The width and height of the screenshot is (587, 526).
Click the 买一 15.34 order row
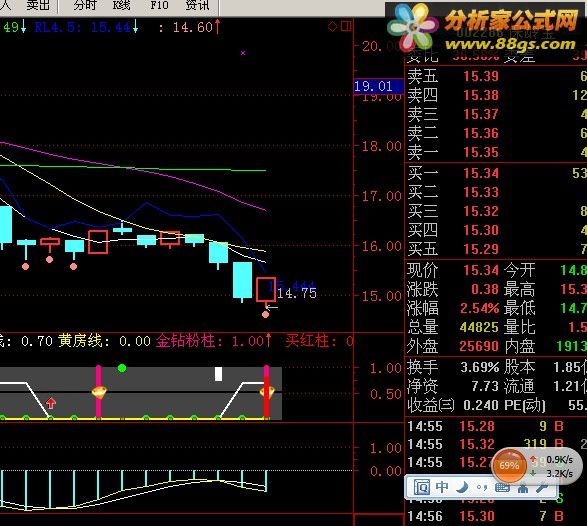pos(496,173)
